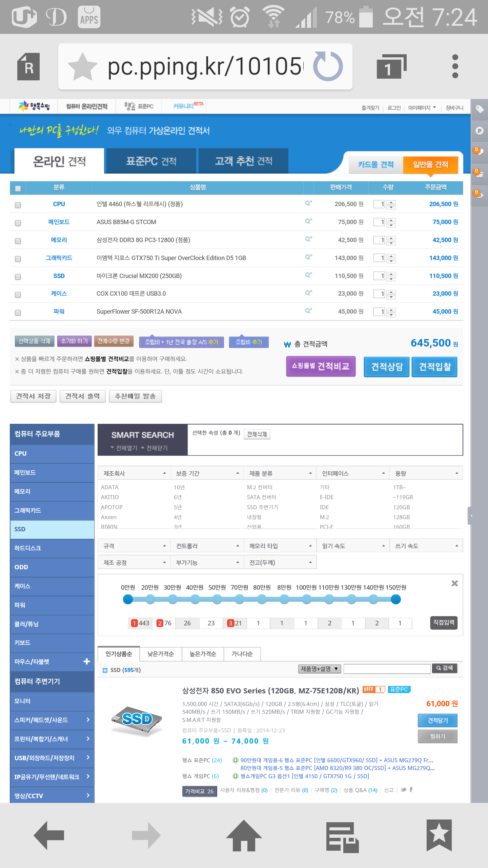Toggle the select-all checkbox in table header
This screenshot has height=868, width=488.
tap(18, 189)
